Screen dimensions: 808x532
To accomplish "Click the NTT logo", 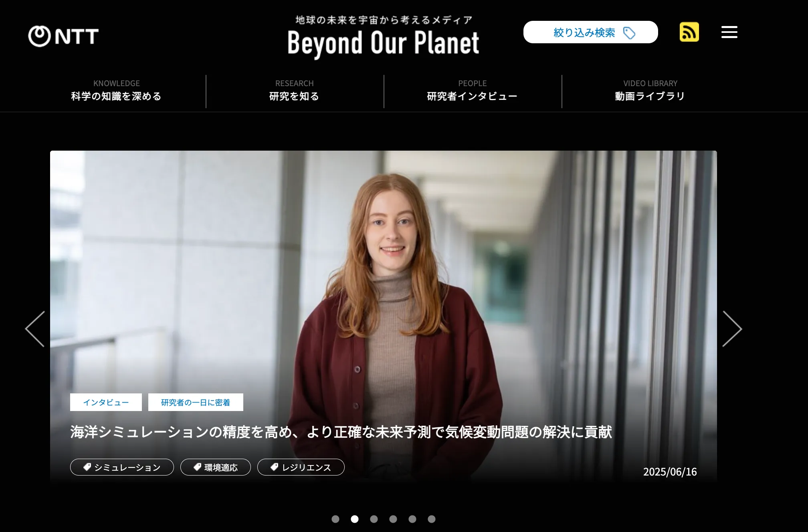I will point(63,36).
